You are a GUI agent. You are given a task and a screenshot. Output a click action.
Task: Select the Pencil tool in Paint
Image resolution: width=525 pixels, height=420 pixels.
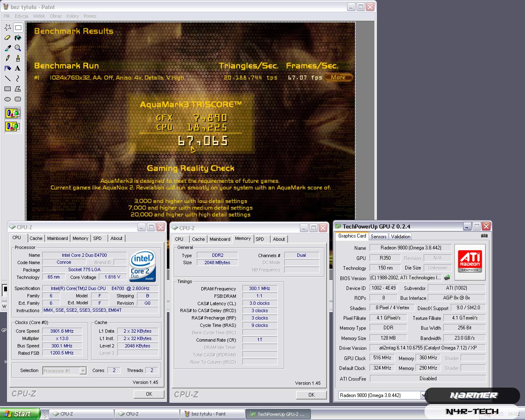8,58
